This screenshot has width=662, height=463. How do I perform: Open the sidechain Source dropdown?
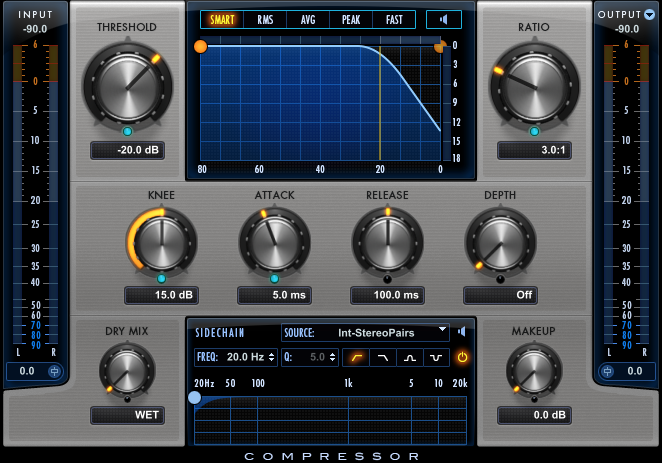(x=365, y=333)
